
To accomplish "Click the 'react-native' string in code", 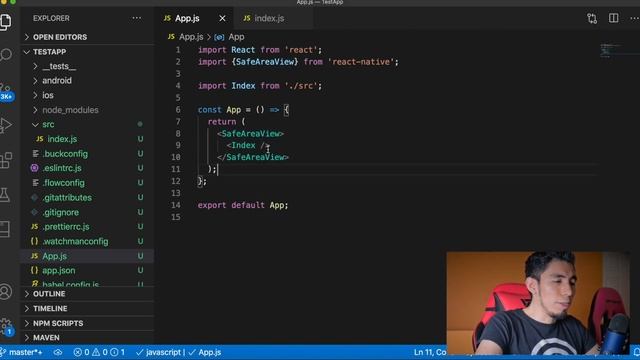I will tap(361, 62).
